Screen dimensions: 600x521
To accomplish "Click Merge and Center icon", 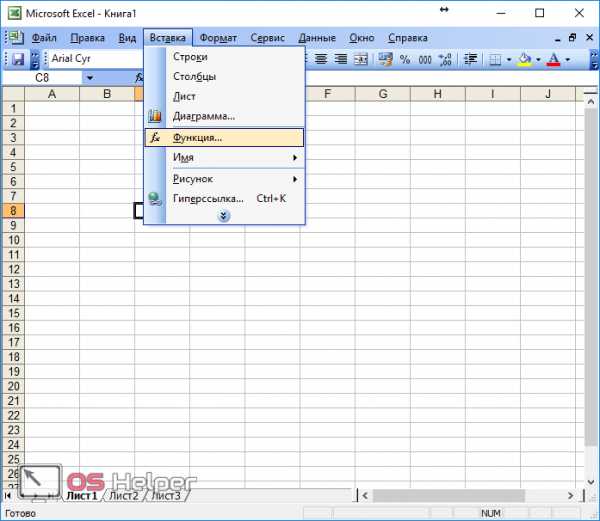I will coord(360,59).
